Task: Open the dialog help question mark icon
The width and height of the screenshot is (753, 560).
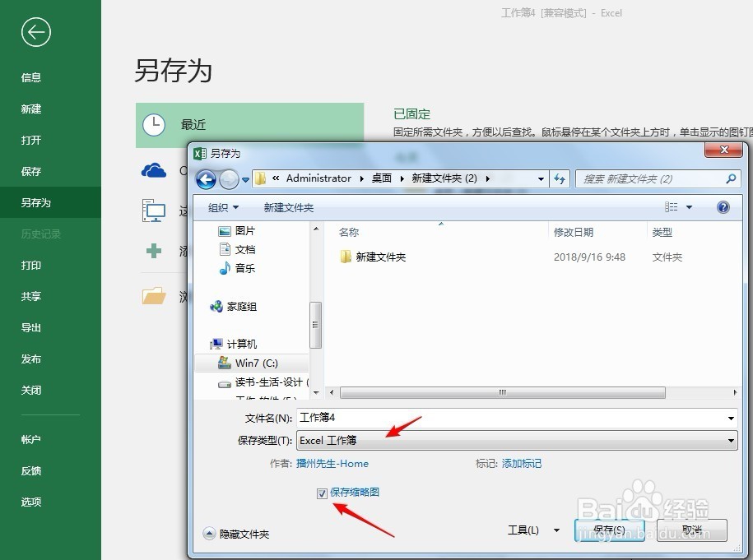Action: tap(723, 207)
